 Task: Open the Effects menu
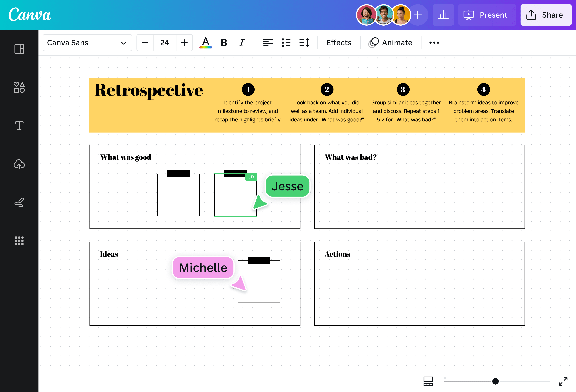339,42
